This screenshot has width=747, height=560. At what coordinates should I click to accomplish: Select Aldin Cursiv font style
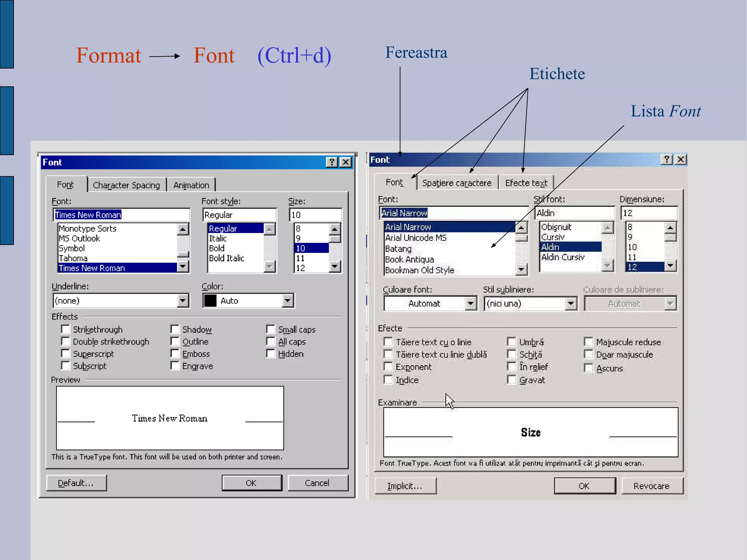(570, 257)
